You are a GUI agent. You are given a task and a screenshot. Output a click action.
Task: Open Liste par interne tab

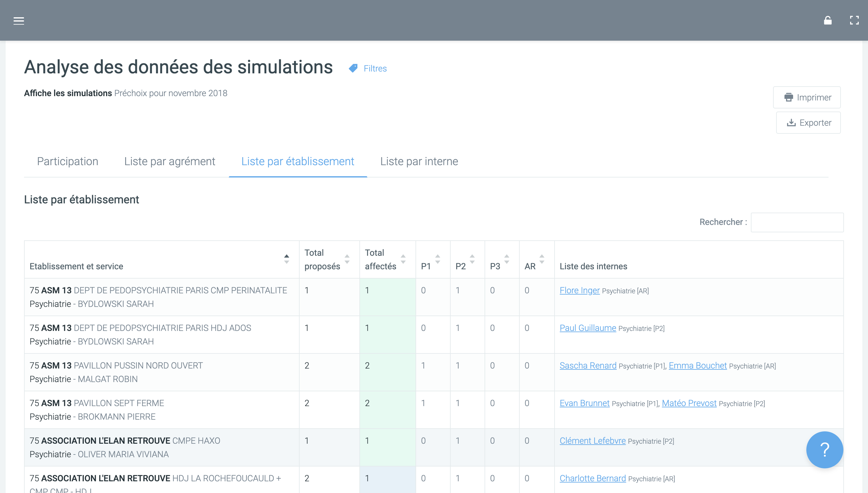(x=419, y=161)
